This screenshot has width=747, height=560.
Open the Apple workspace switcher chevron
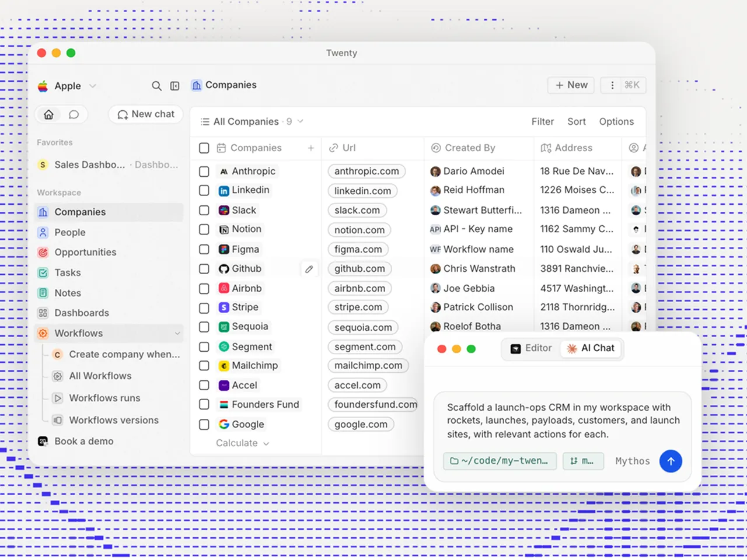point(92,86)
